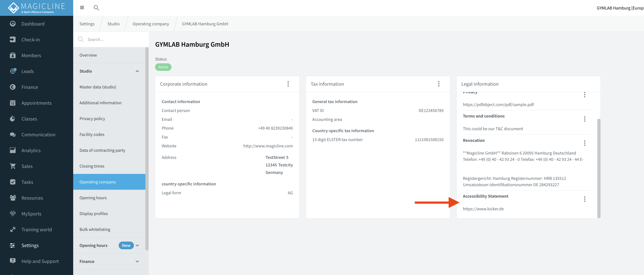Click the Legal information panel scrollbar
The image size is (644, 275).
click(599, 168)
